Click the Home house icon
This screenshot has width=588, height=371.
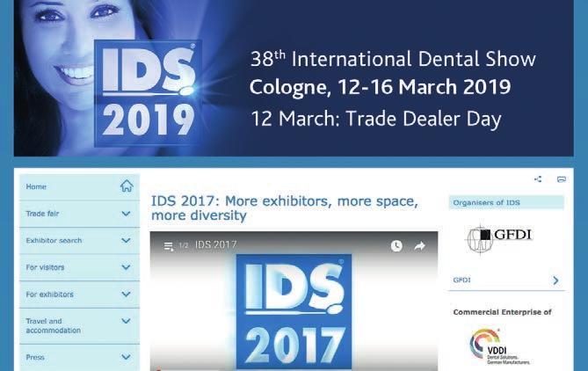click(x=127, y=185)
